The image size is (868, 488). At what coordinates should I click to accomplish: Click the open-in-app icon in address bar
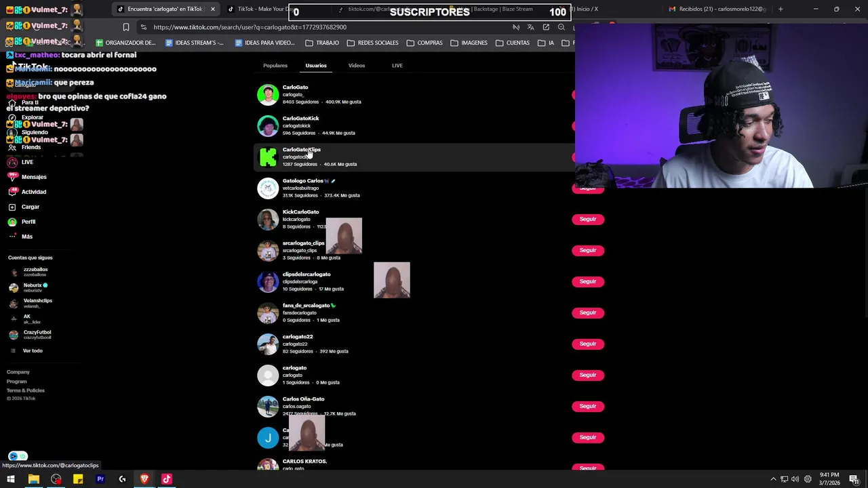546,27
